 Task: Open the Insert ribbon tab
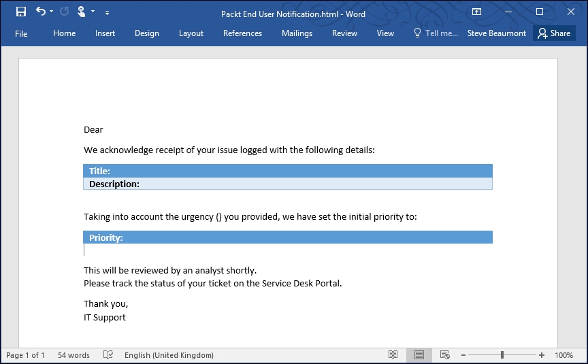click(105, 33)
